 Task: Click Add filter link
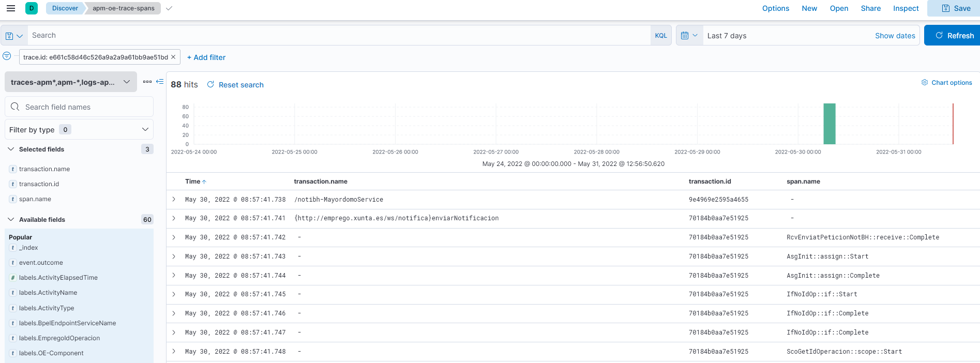(x=206, y=57)
